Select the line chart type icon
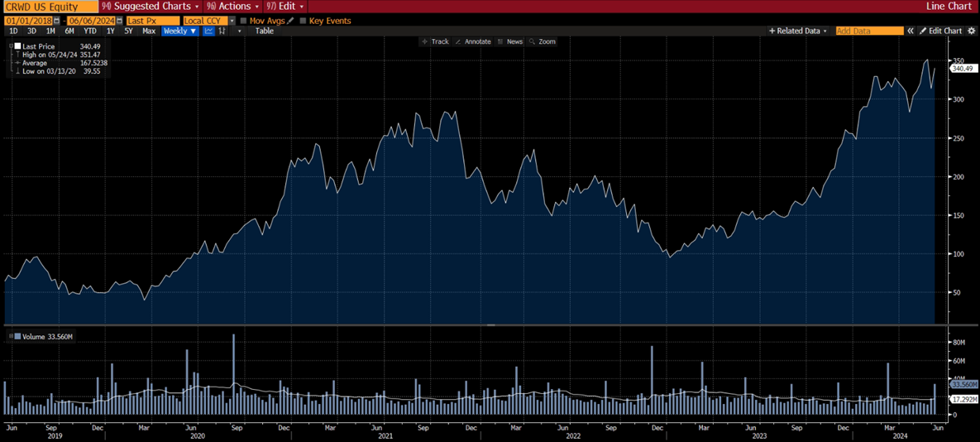Screen dimensions: 980x442 [208, 31]
